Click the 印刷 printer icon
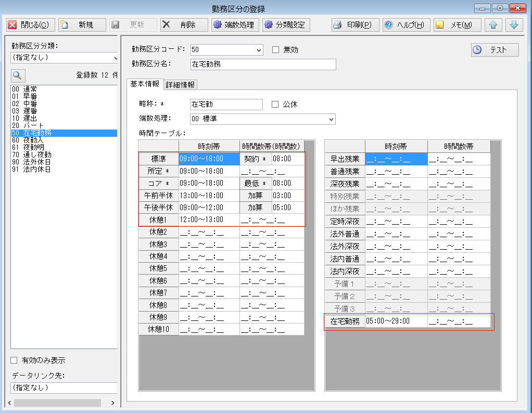 337,25
